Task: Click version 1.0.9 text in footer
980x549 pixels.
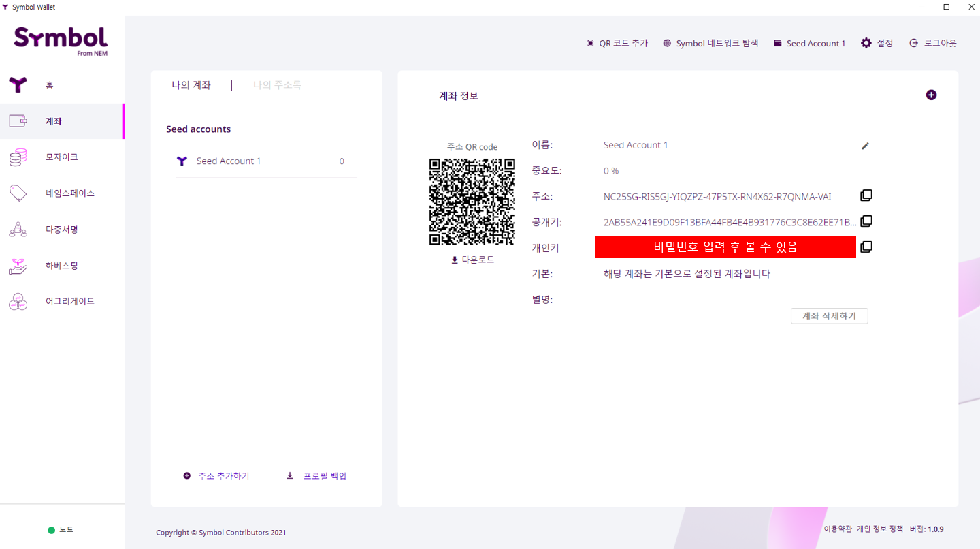Action: tap(926, 529)
